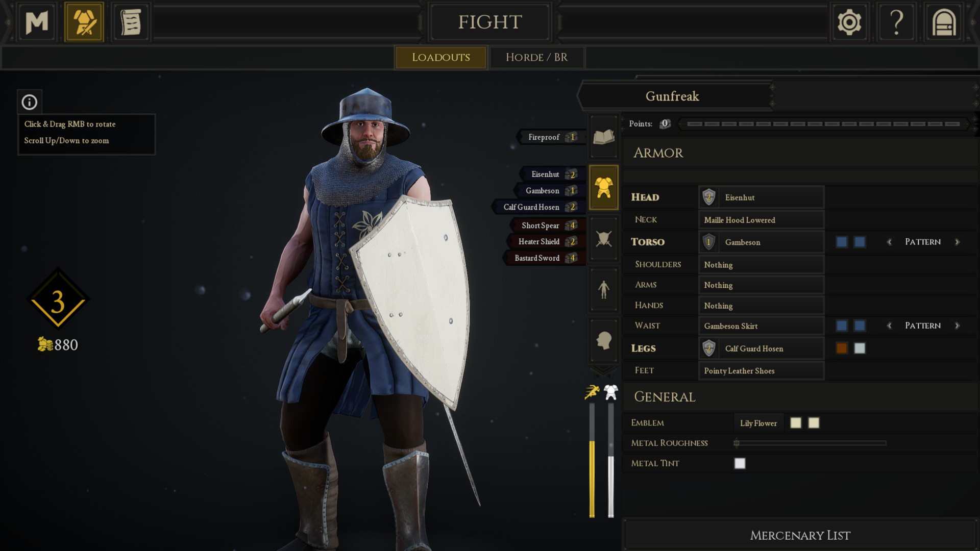The width and height of the screenshot is (980, 551).
Task: Open the Mercenary List button
Action: click(x=800, y=535)
